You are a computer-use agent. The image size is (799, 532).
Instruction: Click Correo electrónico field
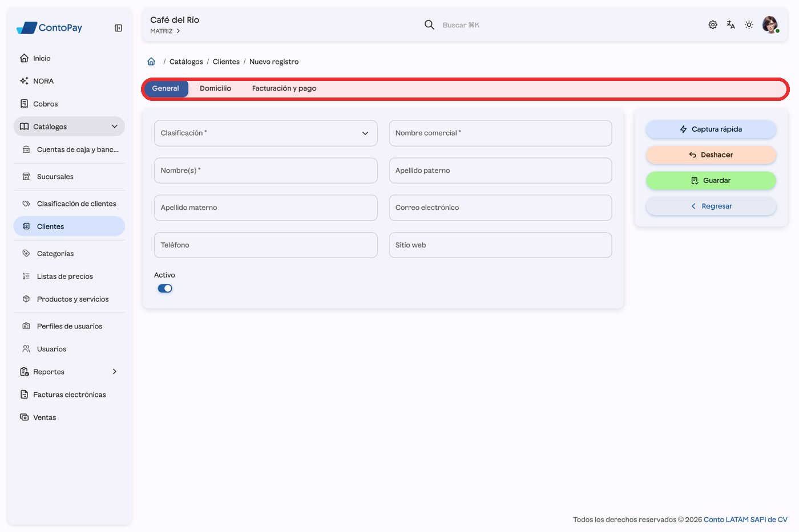coord(501,208)
